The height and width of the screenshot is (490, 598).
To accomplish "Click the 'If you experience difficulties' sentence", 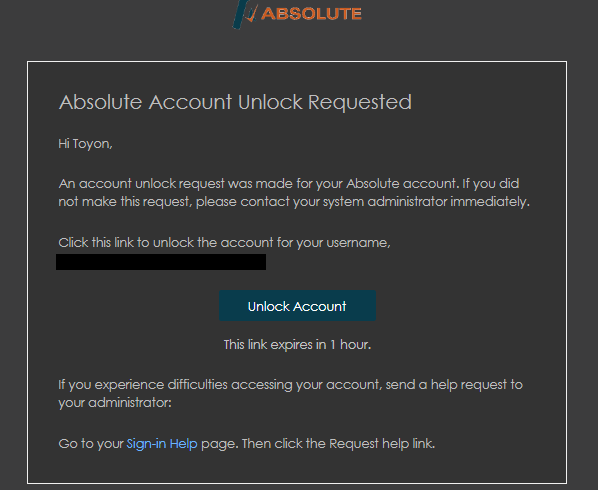I will coord(290,384).
